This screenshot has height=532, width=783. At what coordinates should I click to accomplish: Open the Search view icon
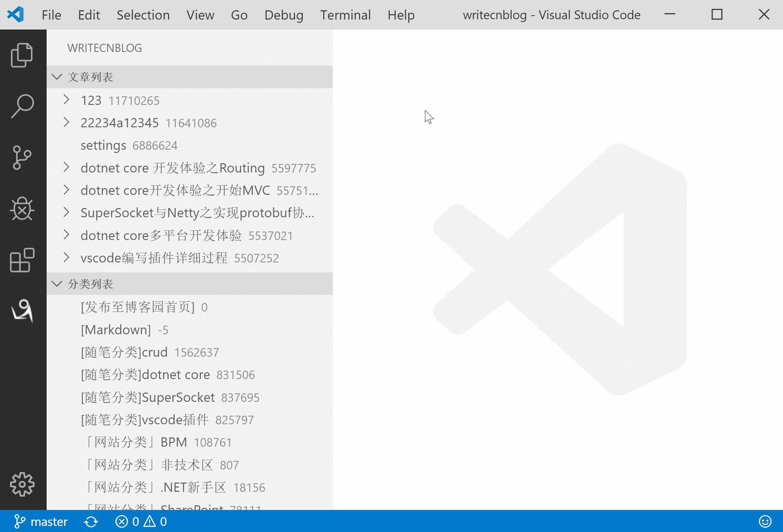[22, 106]
